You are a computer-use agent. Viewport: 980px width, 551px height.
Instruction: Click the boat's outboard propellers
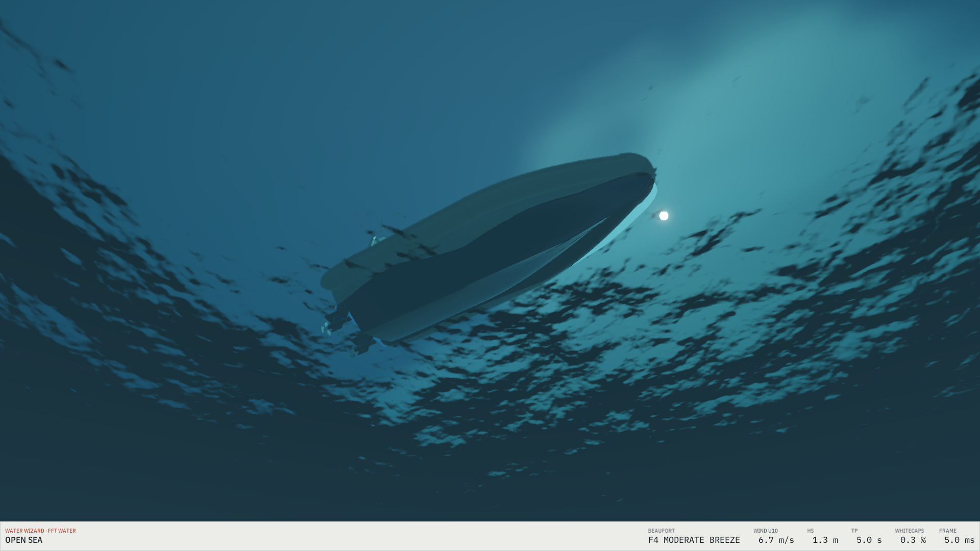[347, 334]
